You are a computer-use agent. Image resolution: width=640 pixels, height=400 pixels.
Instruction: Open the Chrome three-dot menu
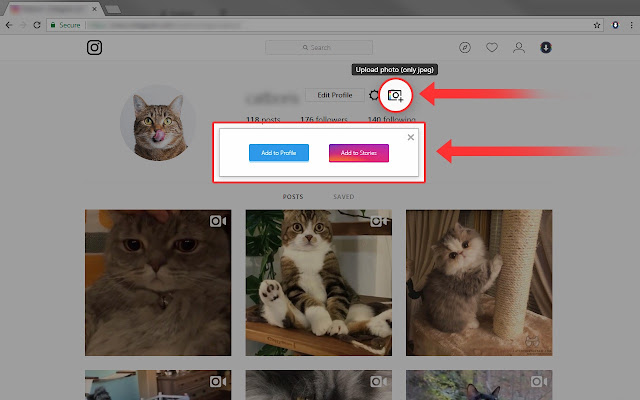pos(631,25)
